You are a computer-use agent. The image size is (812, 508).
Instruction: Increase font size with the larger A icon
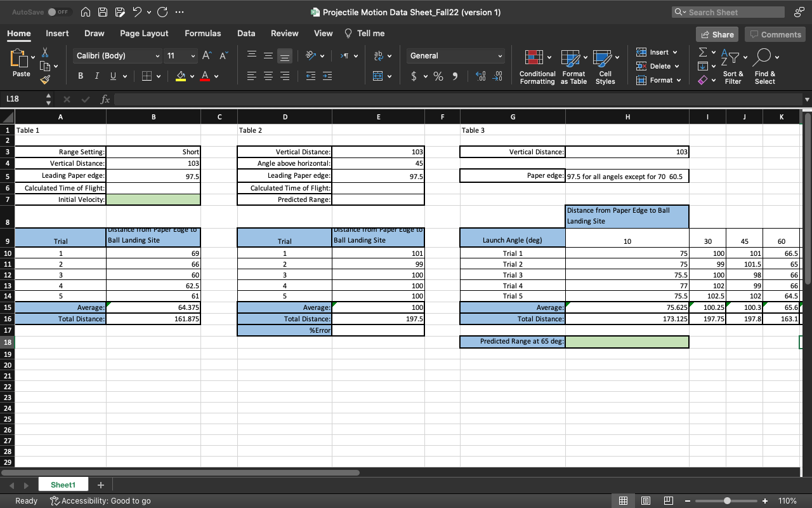tap(207, 56)
